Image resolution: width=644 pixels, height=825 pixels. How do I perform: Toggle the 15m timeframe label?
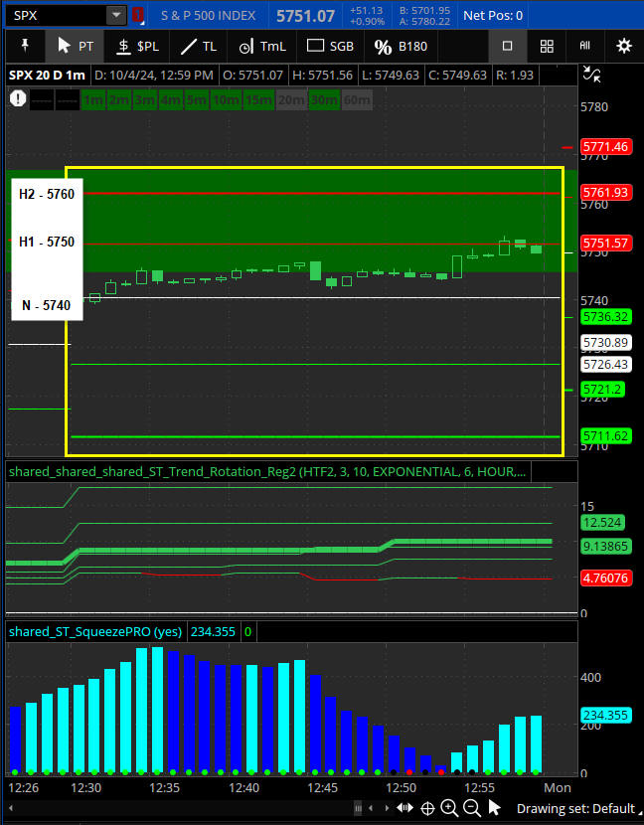pos(259,98)
